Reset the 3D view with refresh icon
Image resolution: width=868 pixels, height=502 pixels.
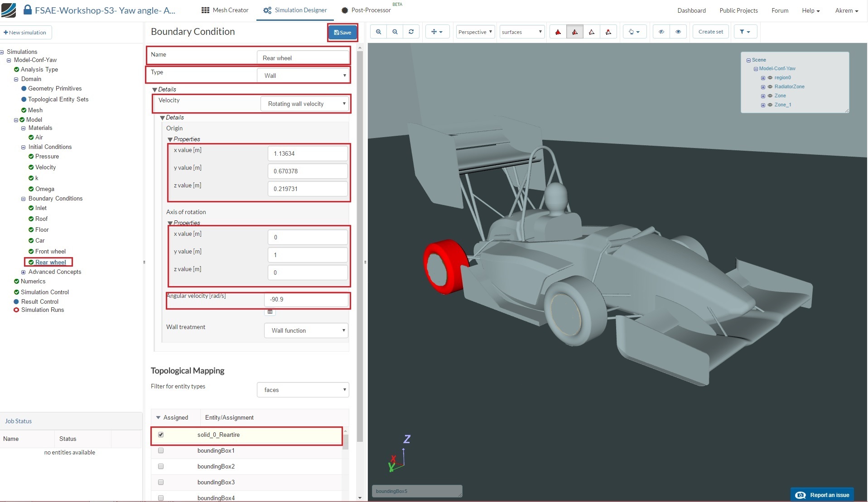pyautogui.click(x=411, y=32)
